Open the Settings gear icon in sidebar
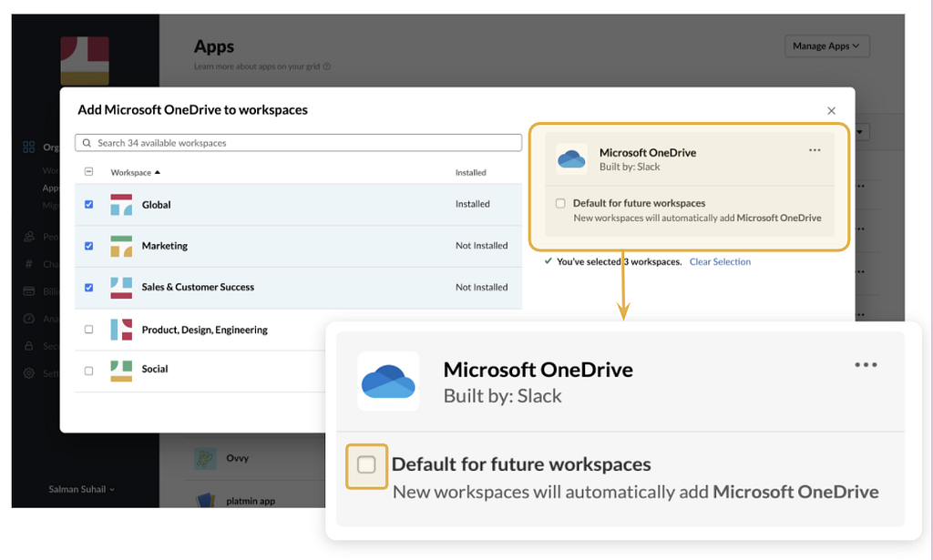933x560 pixels. [28, 373]
